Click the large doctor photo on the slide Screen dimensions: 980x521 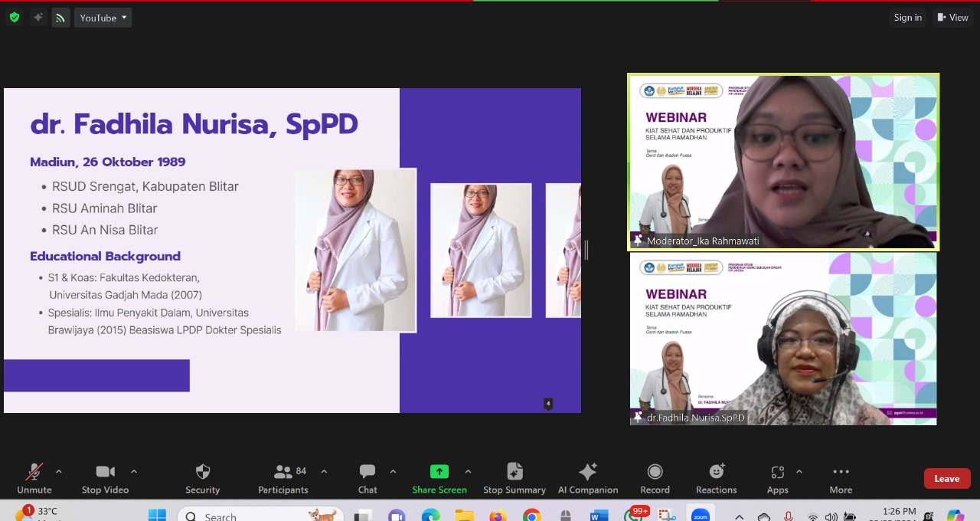tap(355, 251)
